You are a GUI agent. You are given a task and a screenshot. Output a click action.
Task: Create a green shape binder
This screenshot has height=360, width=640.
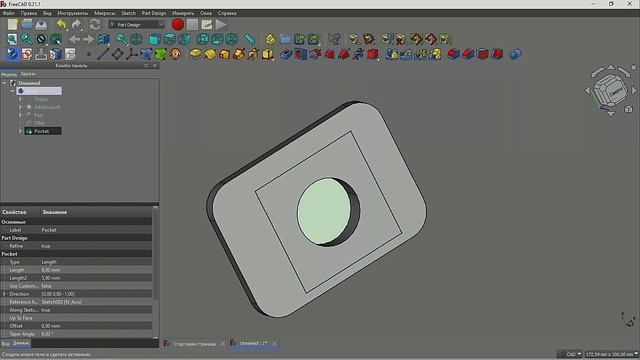click(161, 54)
